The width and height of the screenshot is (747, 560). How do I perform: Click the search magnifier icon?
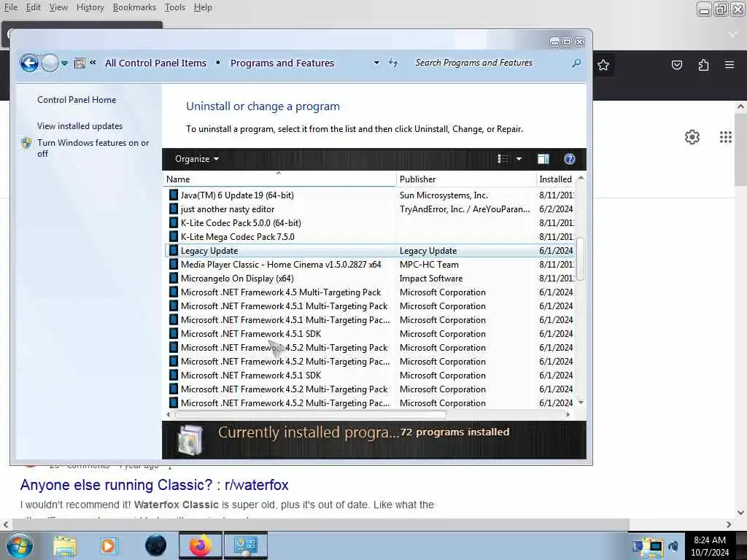tap(576, 63)
